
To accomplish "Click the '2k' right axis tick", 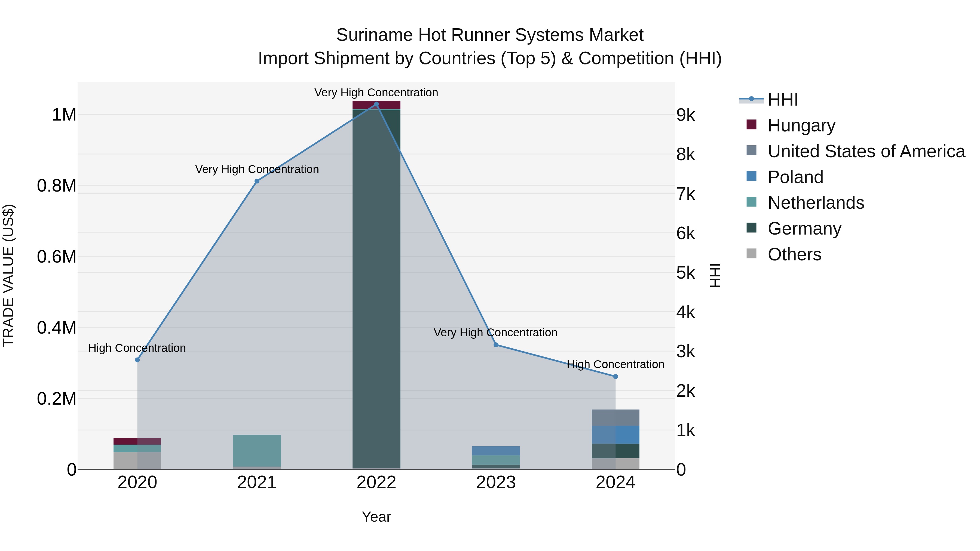I will click(685, 391).
